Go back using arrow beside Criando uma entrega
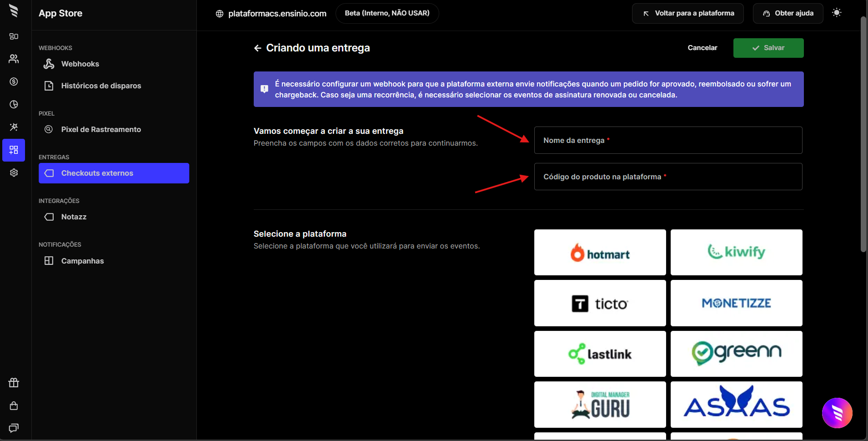Image resolution: width=868 pixels, height=441 pixels. pos(257,48)
